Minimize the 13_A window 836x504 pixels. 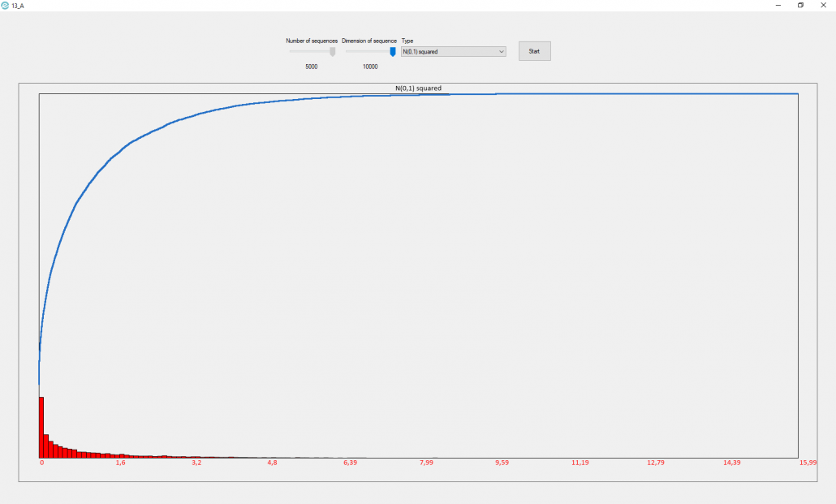coord(778,5)
